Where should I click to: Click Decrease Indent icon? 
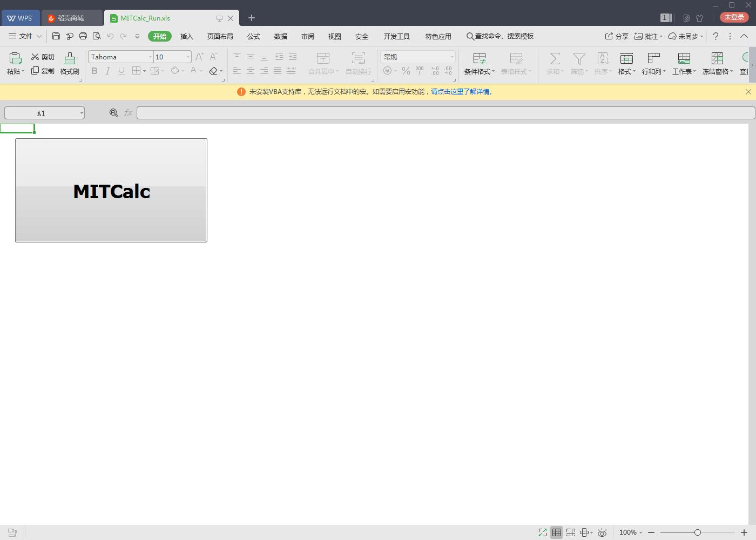(279, 56)
